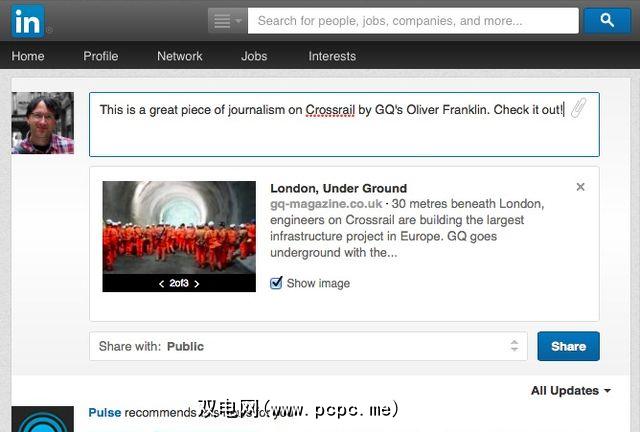The width and height of the screenshot is (640, 432).
Task: Show the previous preview image
Action: pyautogui.click(x=162, y=284)
